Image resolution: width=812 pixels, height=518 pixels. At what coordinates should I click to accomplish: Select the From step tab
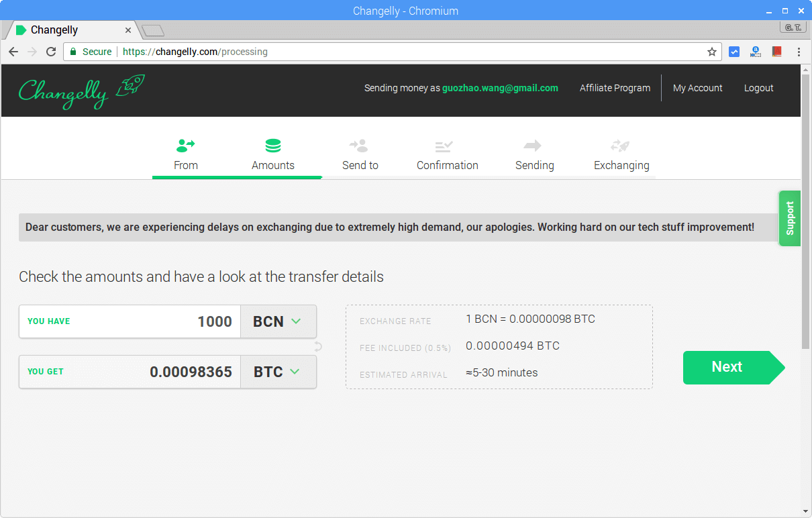click(186, 155)
